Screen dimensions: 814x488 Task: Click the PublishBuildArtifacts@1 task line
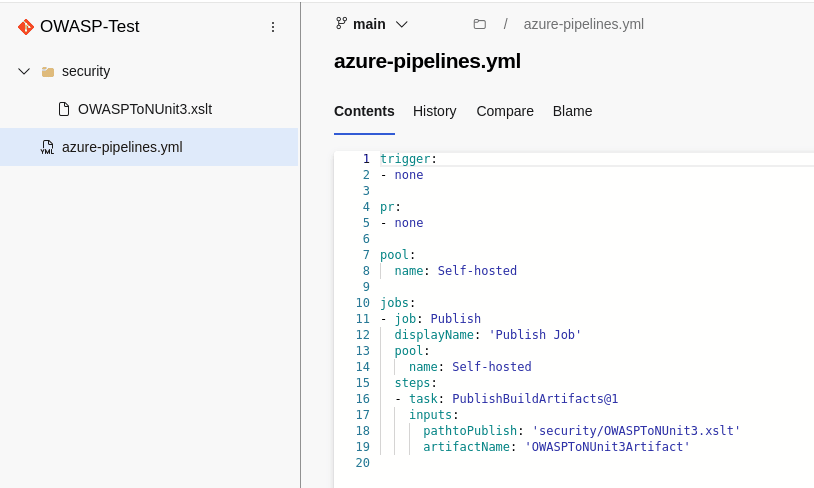click(x=507, y=399)
